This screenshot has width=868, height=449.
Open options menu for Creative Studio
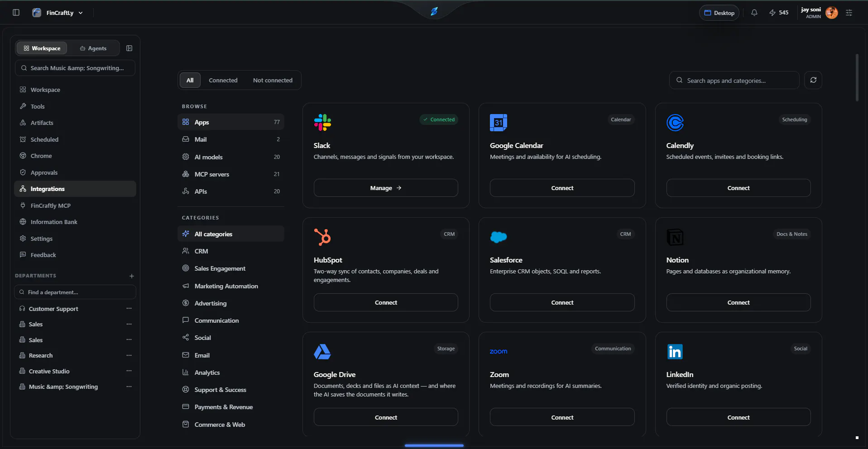pos(129,371)
